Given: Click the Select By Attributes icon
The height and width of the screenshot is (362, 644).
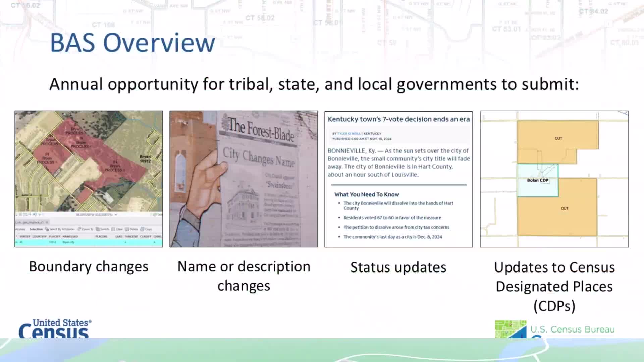Looking at the screenshot, I should coord(47,229).
